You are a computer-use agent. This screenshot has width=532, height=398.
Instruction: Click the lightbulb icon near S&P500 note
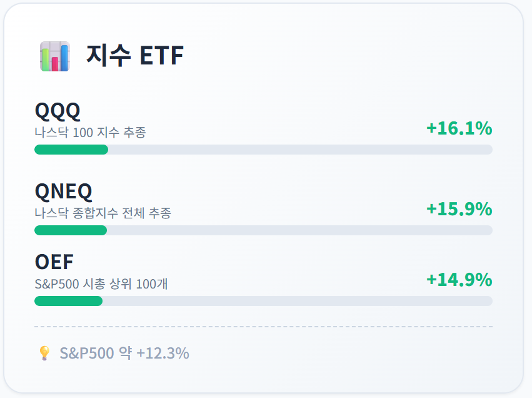pos(44,353)
